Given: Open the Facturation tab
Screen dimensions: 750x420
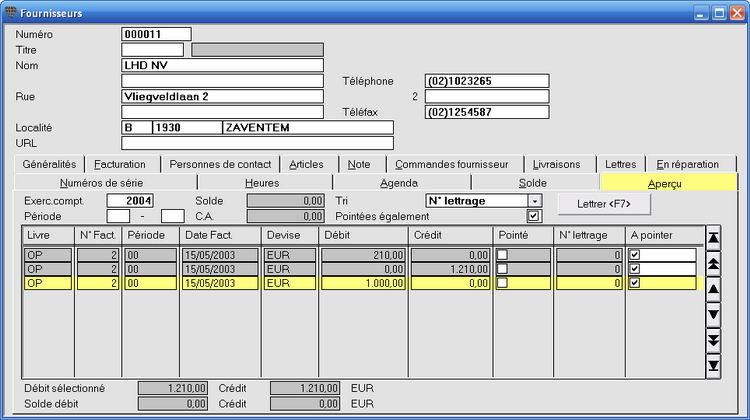Looking at the screenshot, I should [120, 164].
